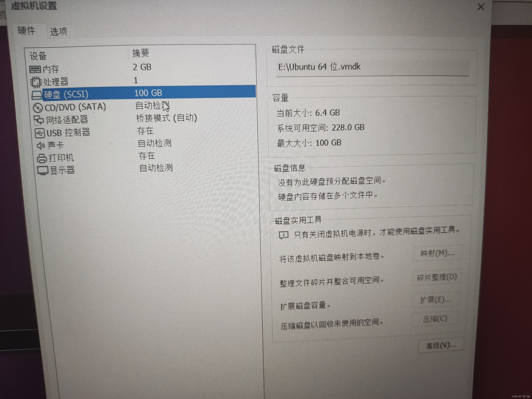Click the 2 GB memory summary entry

click(x=142, y=67)
